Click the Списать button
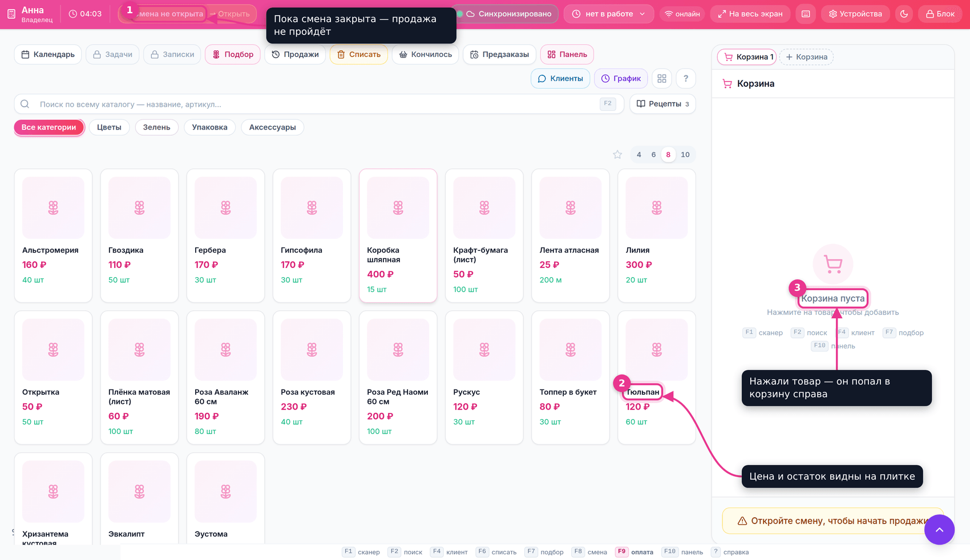Viewport: 970px width, 560px height. 359,55
